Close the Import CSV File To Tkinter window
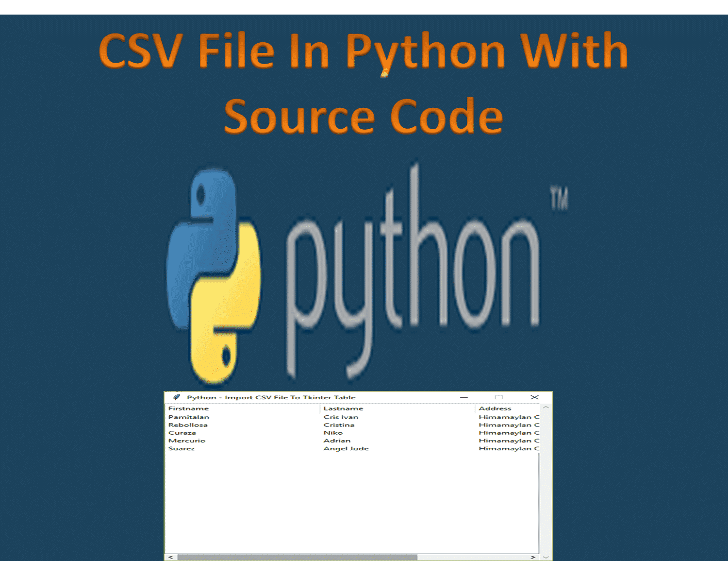This screenshot has width=728, height=561. coord(534,397)
